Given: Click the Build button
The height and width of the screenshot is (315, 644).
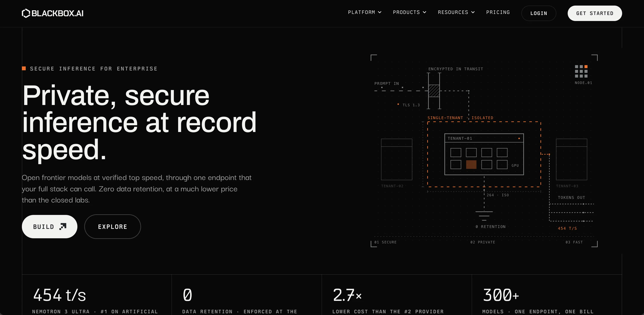Looking at the screenshot, I should (x=50, y=226).
